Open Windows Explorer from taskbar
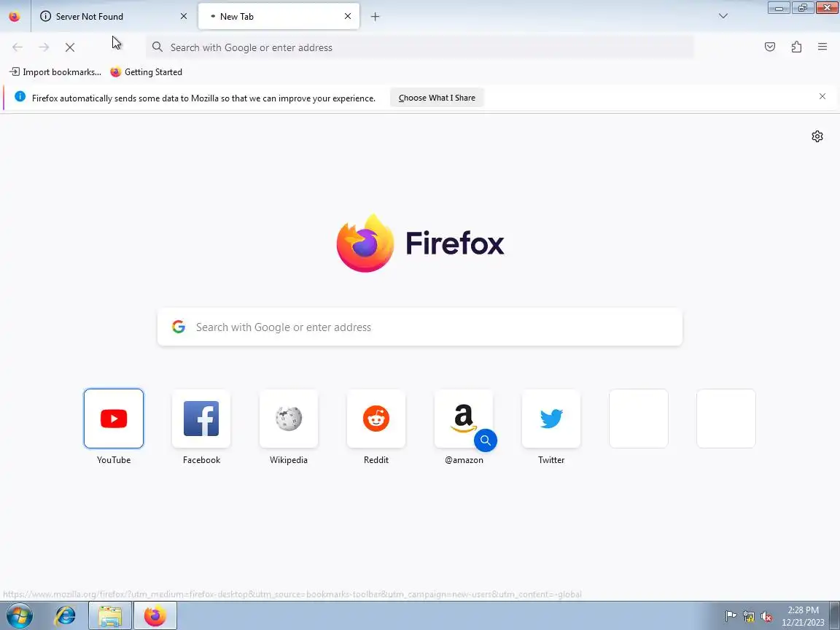Screen dimensions: 840x630 coord(110,616)
